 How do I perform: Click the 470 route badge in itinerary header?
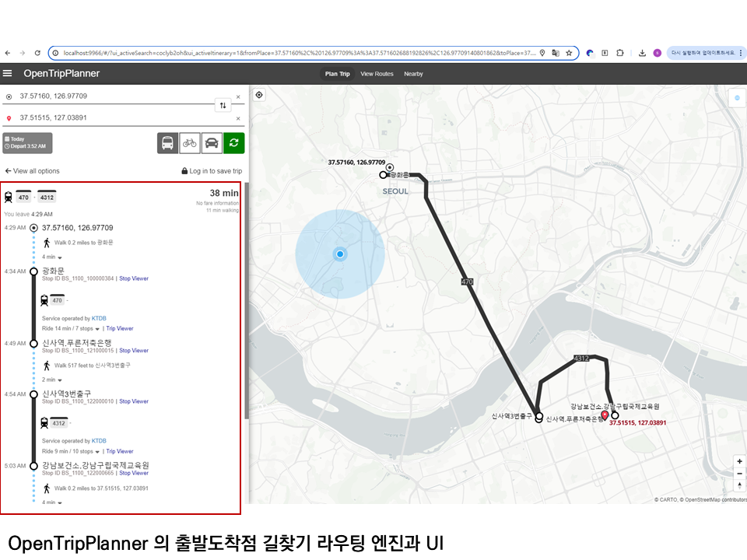tap(23, 197)
